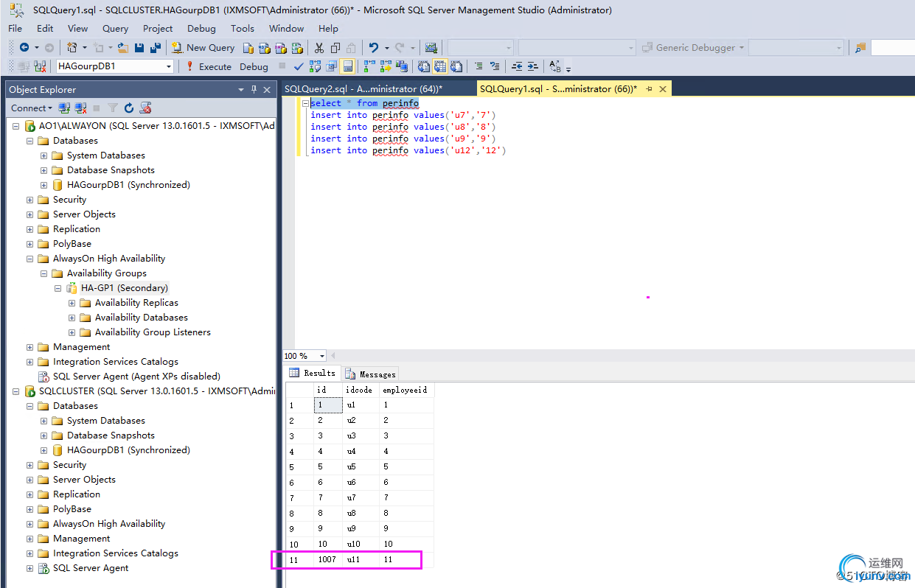Click the Quick Launch search field

892,48
